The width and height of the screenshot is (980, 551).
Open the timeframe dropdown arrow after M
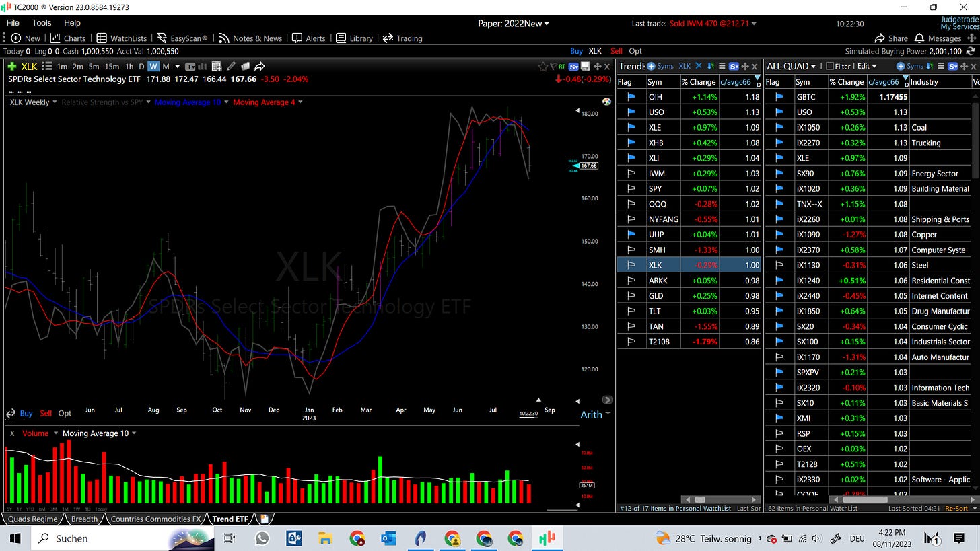point(178,66)
